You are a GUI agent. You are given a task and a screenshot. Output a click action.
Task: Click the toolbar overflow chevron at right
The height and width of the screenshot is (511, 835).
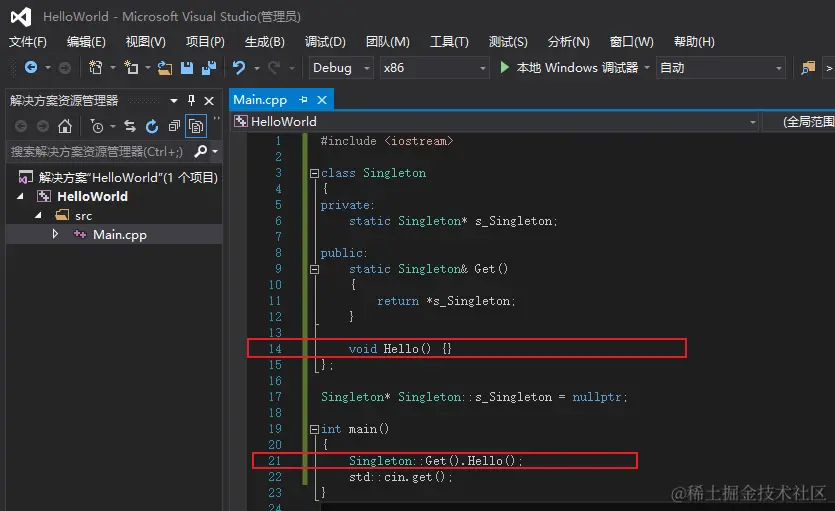tap(829, 68)
